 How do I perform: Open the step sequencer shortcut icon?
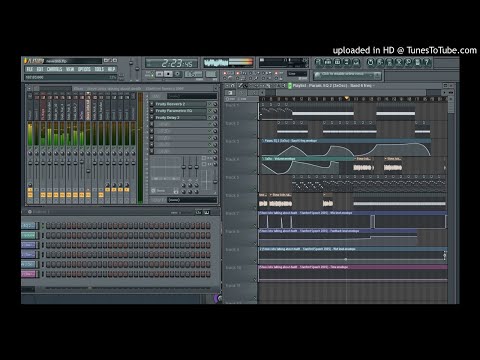[328, 62]
